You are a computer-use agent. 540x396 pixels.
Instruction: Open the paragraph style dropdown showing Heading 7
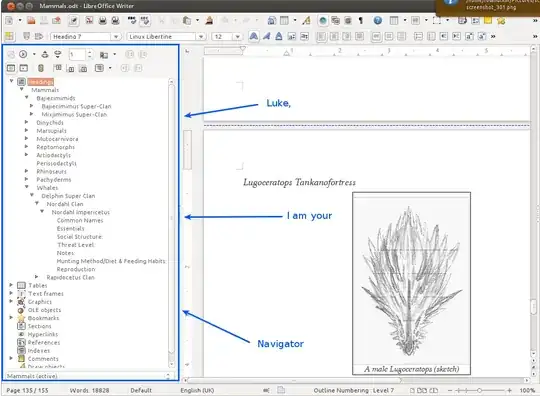pos(86,37)
